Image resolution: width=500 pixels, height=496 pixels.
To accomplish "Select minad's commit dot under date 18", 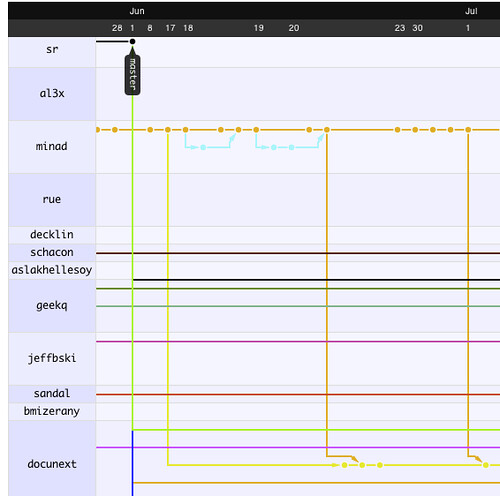I will point(185,130).
